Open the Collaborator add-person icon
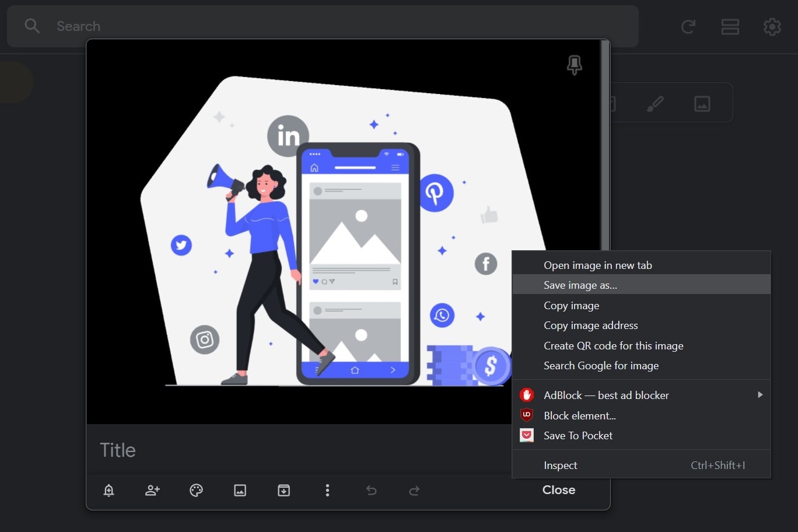The image size is (798, 532). coord(152,491)
